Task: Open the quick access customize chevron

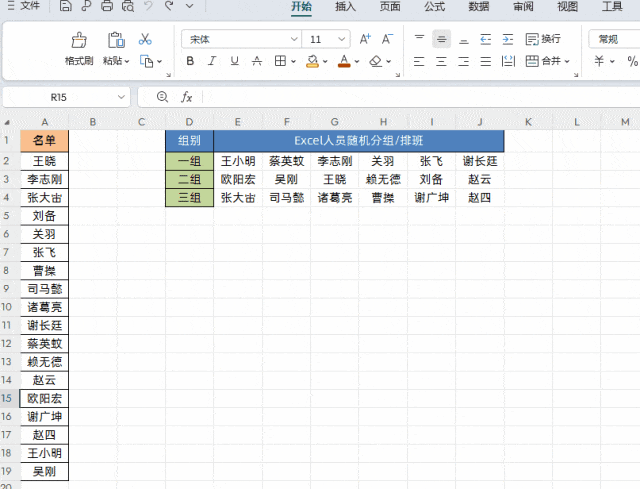Action: [189, 6]
